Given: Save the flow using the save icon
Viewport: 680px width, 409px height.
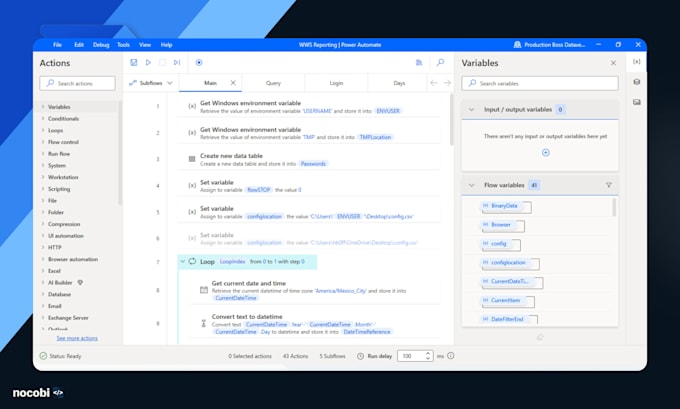Looking at the screenshot, I should coord(134,62).
